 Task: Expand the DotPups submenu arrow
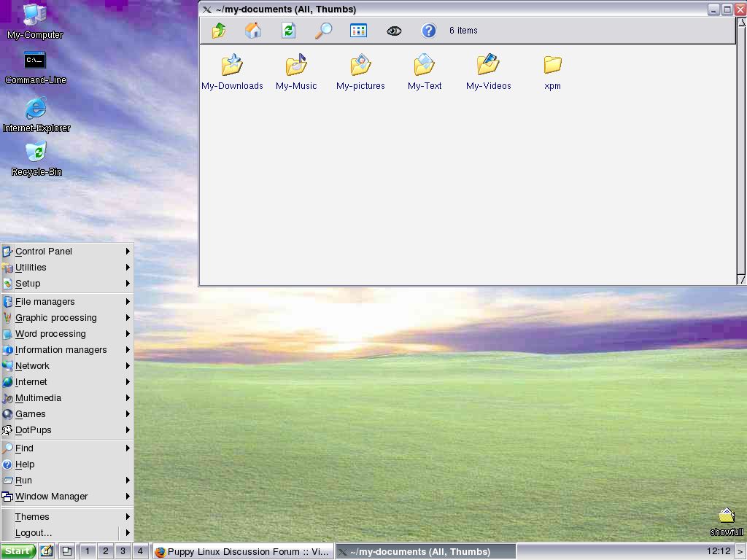(x=128, y=430)
